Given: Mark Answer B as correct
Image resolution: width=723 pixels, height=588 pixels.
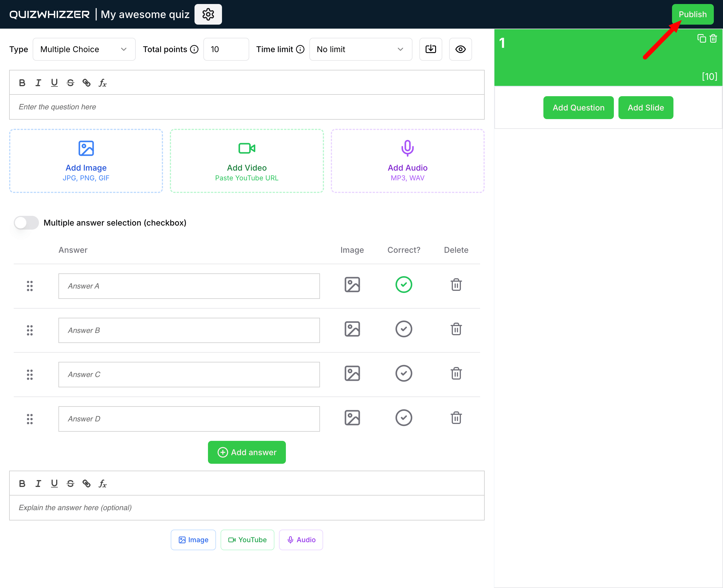Looking at the screenshot, I should tap(403, 329).
